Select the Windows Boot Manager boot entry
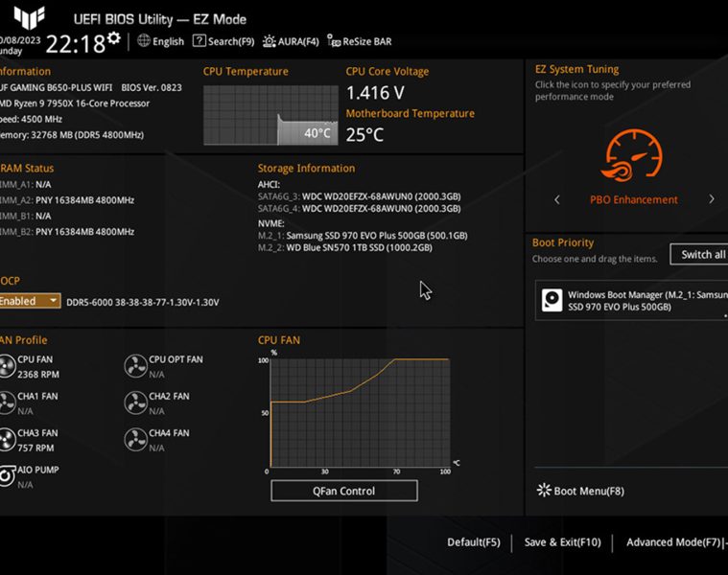 coord(631,301)
